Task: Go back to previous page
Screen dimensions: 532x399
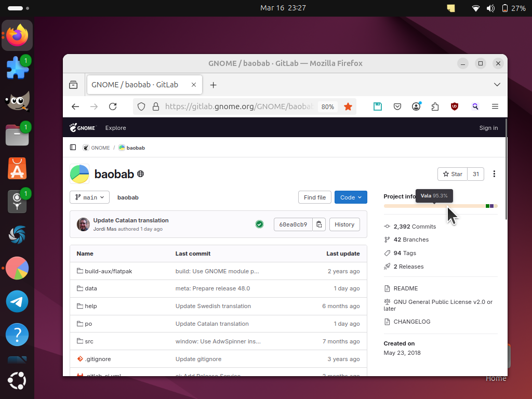Action: pyautogui.click(x=75, y=107)
